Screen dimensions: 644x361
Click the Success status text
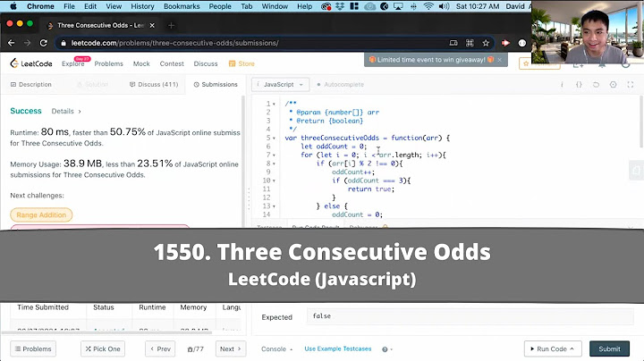coord(26,111)
